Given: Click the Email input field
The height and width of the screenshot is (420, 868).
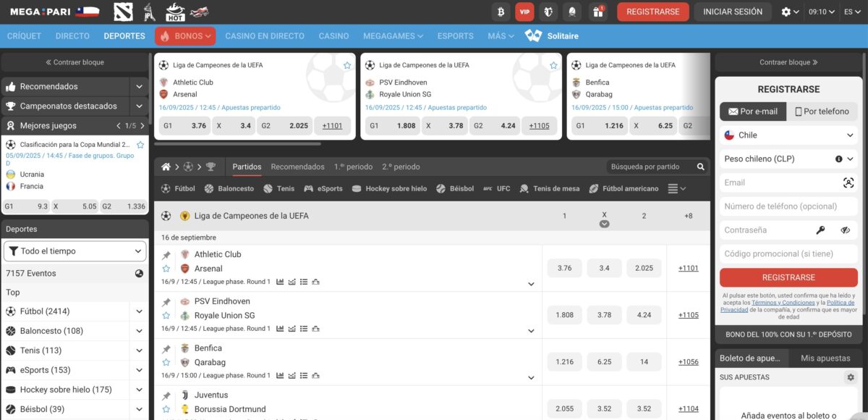Looking at the screenshot, I should 781,182.
